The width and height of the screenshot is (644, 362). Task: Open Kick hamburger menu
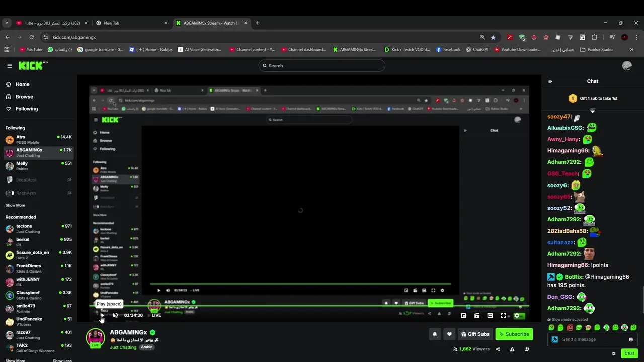(x=10, y=66)
